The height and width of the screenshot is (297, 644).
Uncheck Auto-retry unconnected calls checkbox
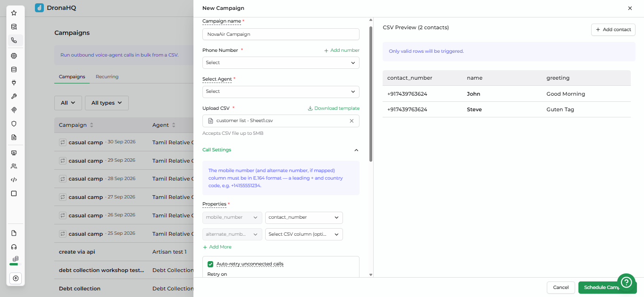click(210, 264)
